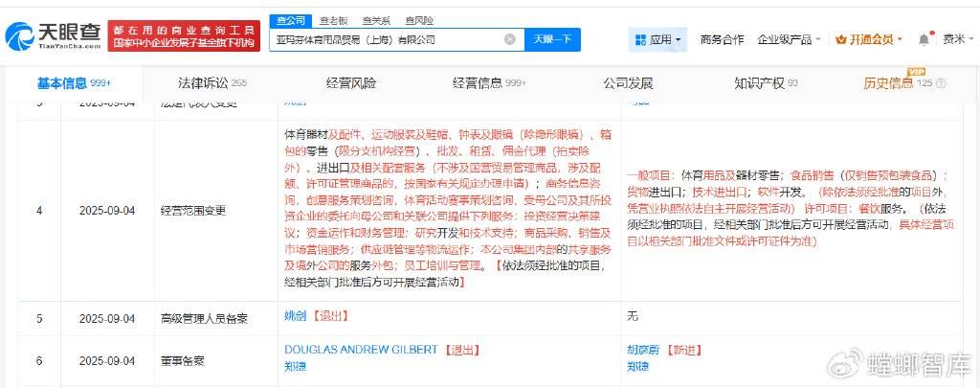Open the notification bell
This screenshot has height=388, width=980.
point(924,39)
